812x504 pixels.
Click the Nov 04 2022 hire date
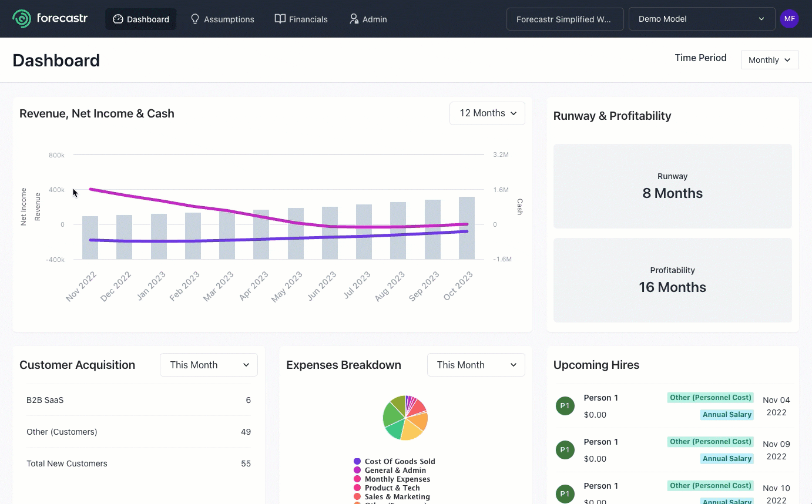click(776, 406)
